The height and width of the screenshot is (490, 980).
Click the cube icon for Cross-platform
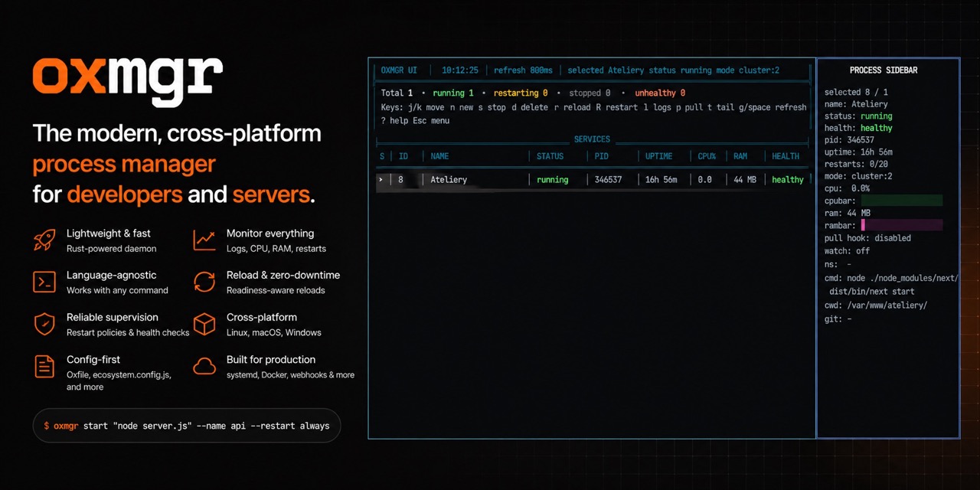(204, 324)
